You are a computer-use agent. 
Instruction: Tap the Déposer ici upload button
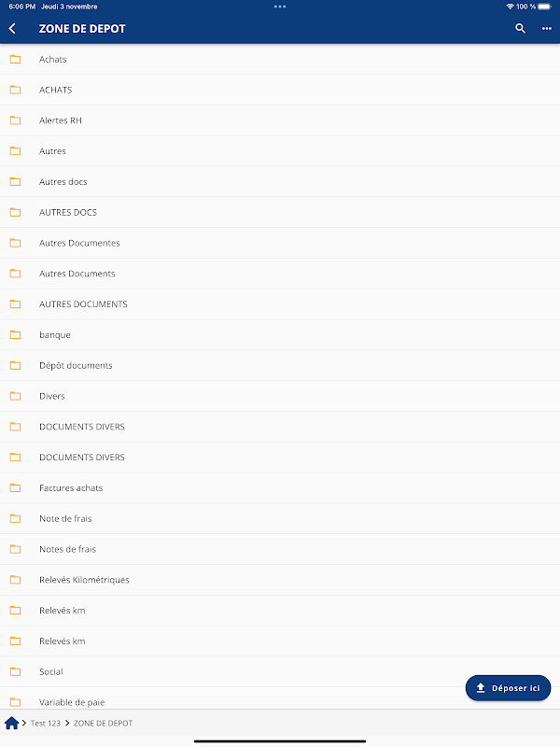pyautogui.click(x=508, y=688)
